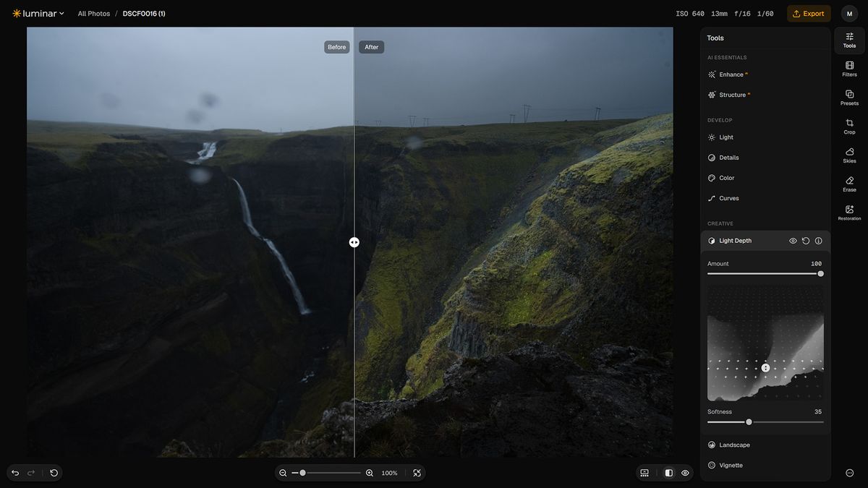Toggle the filmstrip view icon
Viewport: 868px width, 488px height.
(x=644, y=473)
